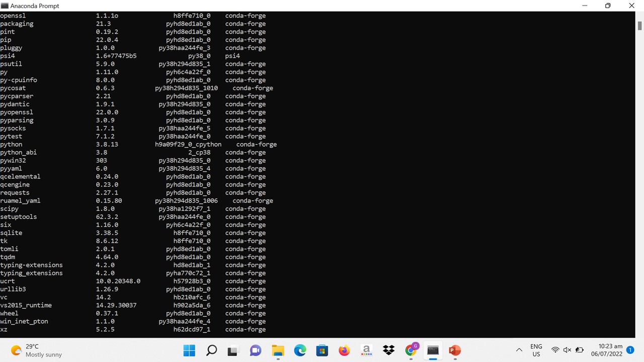
Task: Open the Anaconda Prompt taskbar icon
Action: (x=433, y=350)
